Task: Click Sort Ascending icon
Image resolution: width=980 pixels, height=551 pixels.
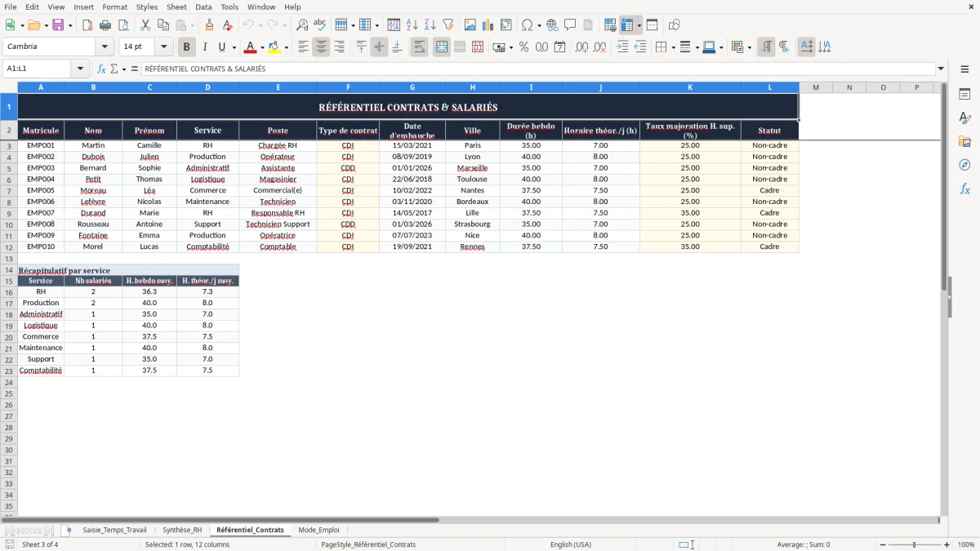Action: click(412, 25)
